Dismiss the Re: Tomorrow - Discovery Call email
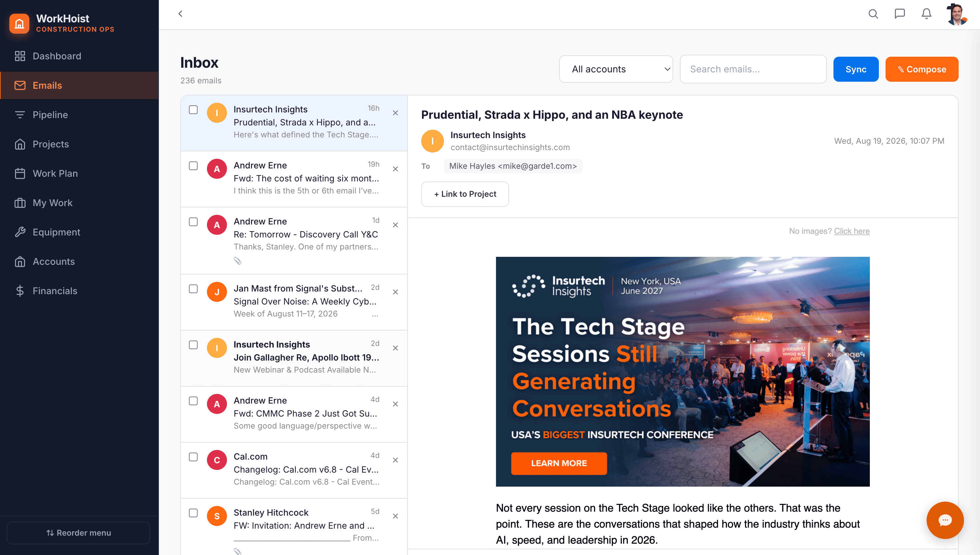The width and height of the screenshot is (980, 555). [x=395, y=225]
